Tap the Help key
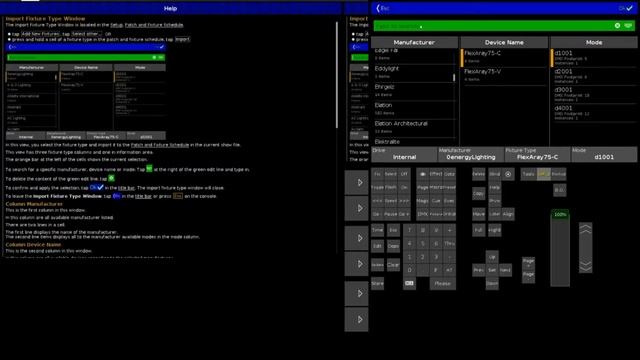The height and width of the screenshot is (360, 640). tap(494, 187)
